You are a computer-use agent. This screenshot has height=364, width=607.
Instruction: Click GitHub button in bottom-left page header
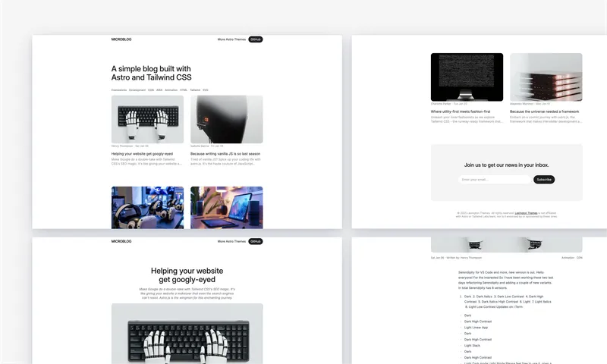coord(256,241)
